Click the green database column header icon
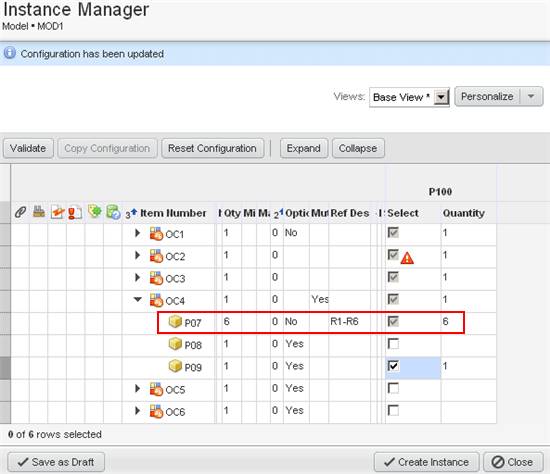The height and width of the screenshot is (474, 550). 113,212
